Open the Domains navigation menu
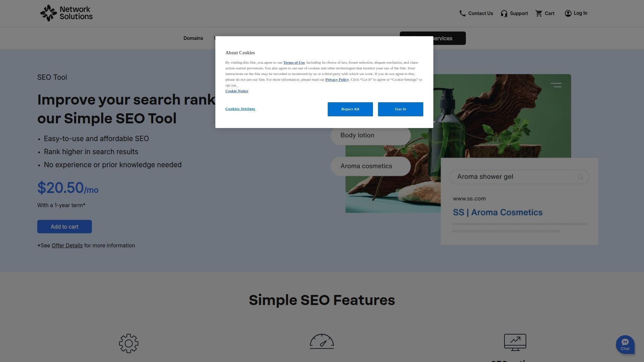The width and height of the screenshot is (644, 362). coord(193,38)
